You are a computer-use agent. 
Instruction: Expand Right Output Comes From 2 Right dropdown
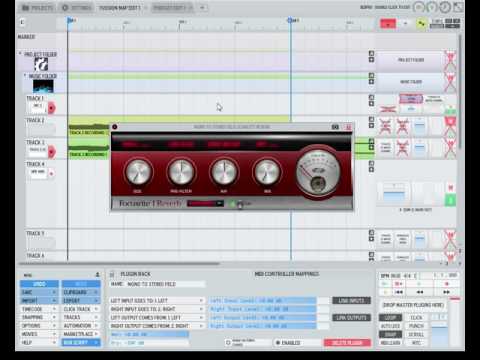click(x=157, y=326)
